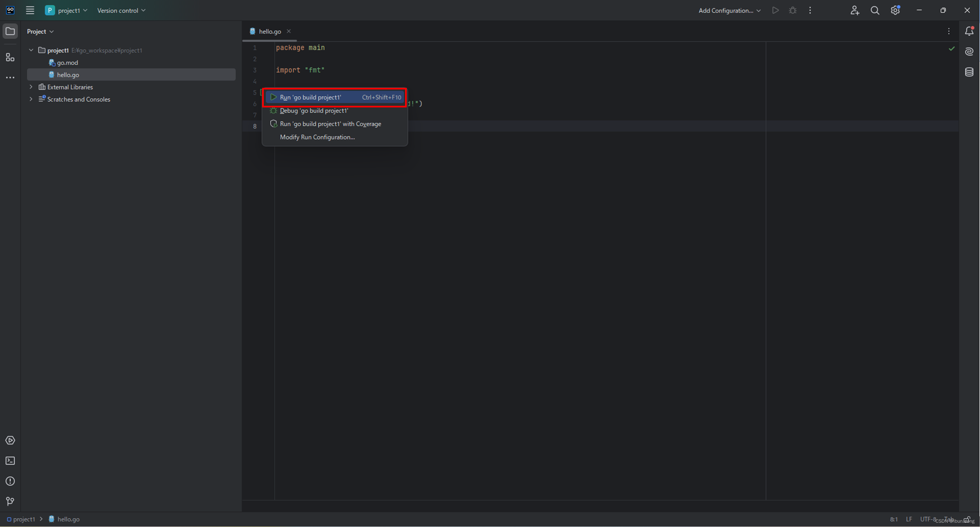The width and height of the screenshot is (980, 527).
Task: Open the Database tool window
Action: (x=969, y=72)
